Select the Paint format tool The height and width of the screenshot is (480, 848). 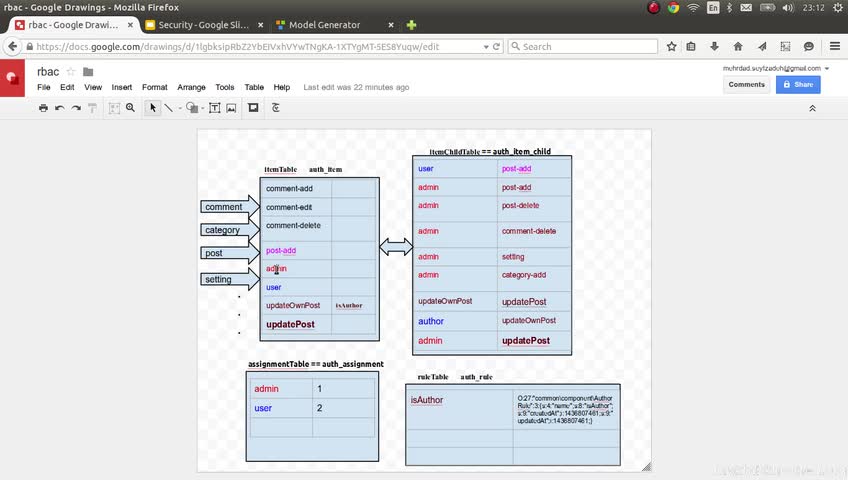[x=92, y=108]
